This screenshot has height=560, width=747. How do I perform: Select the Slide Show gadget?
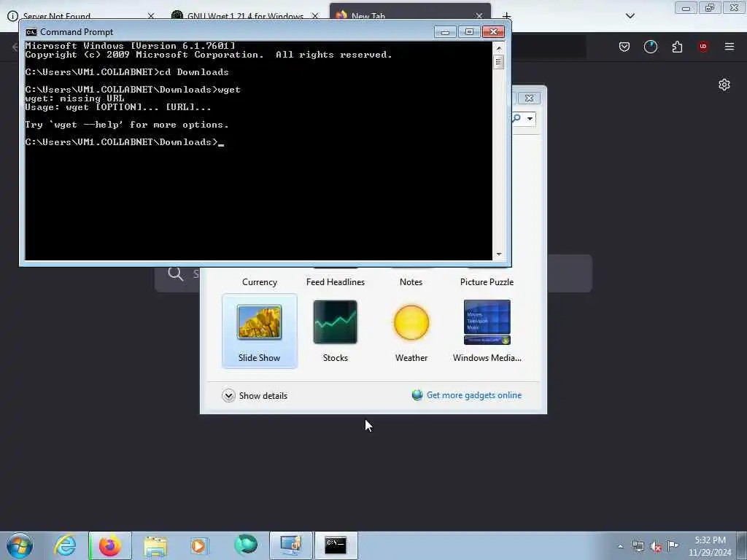coord(259,331)
